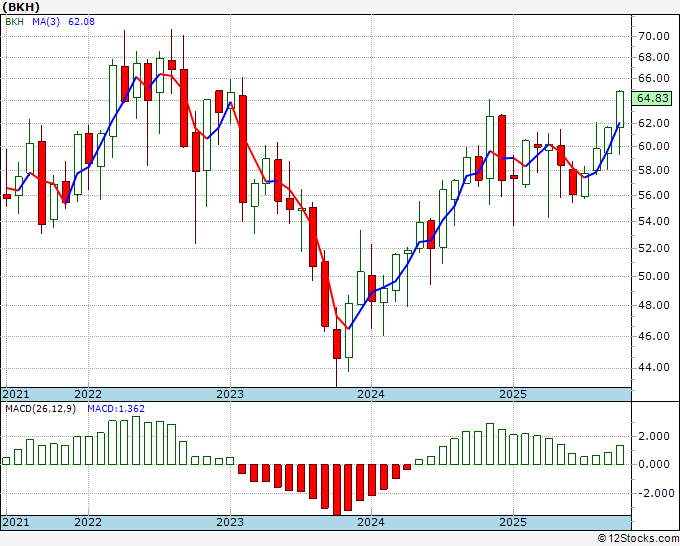Click the MACD:1.362 value label
Screen dimensions: 680x546
click(116, 409)
